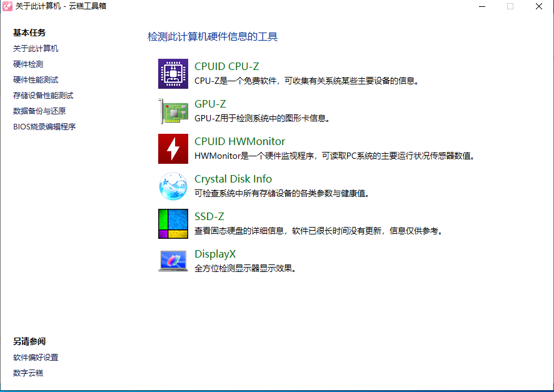This screenshot has width=554, height=392.
Task: Click the 查看固态硬盘的详细信息 description text
Action: pos(319,231)
